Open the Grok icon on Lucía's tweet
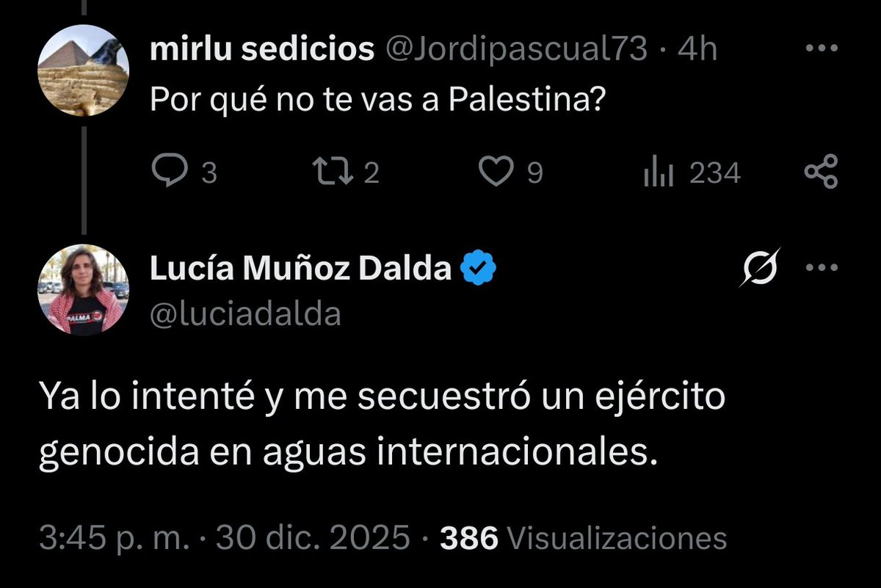Image resolution: width=881 pixels, height=588 pixels. (760, 269)
